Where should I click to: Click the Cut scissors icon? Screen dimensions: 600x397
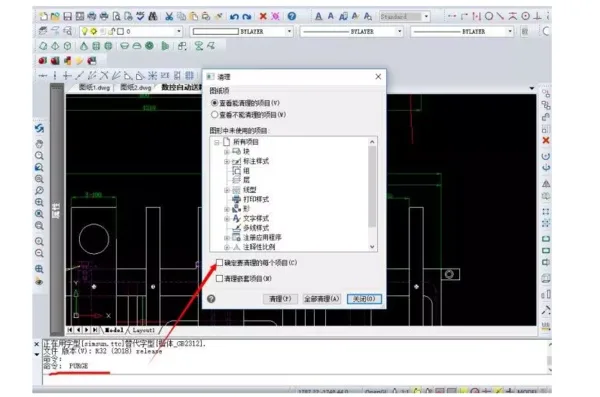point(169,16)
